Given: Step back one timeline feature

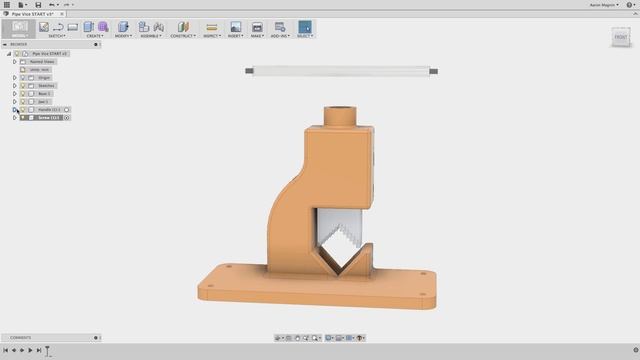Looking at the screenshot, I should [x=13, y=350].
